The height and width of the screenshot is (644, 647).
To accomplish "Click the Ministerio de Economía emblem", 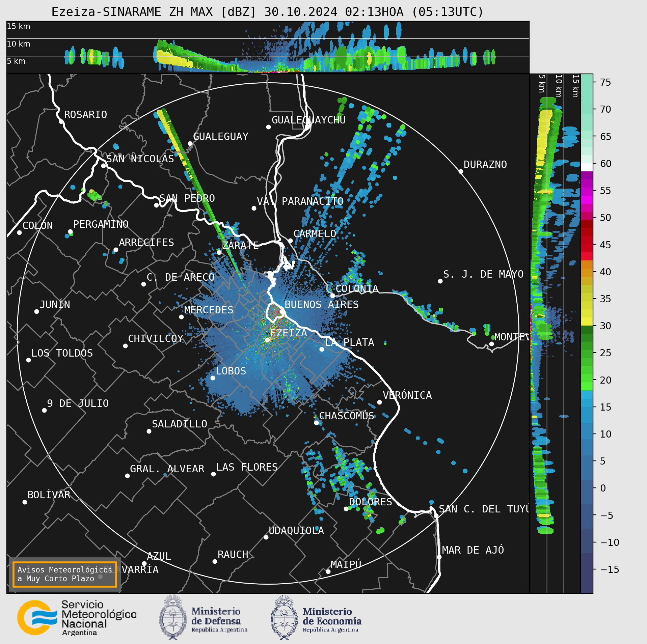I will pyautogui.click(x=284, y=617).
